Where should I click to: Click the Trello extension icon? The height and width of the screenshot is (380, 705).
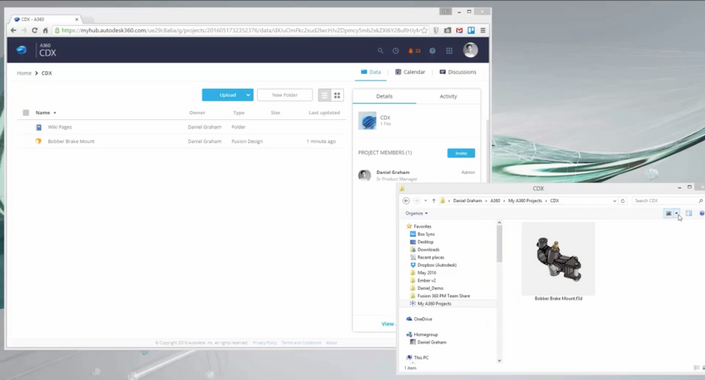pyautogui.click(x=471, y=30)
